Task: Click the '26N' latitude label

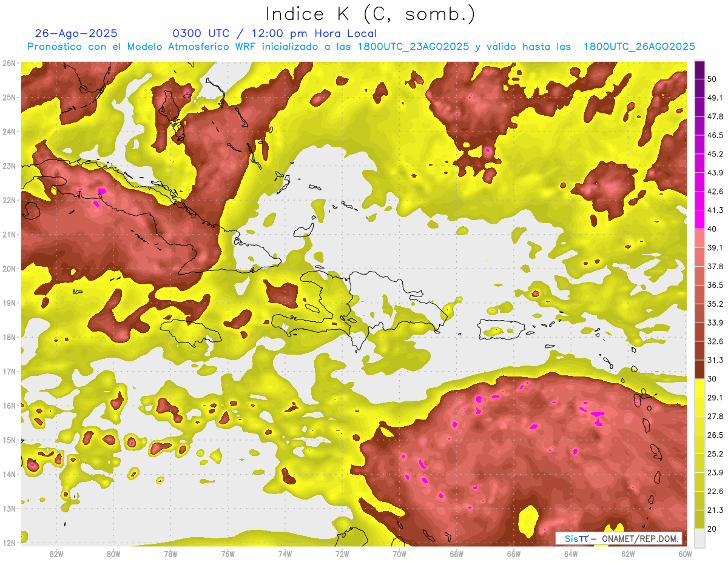Action: (x=9, y=63)
